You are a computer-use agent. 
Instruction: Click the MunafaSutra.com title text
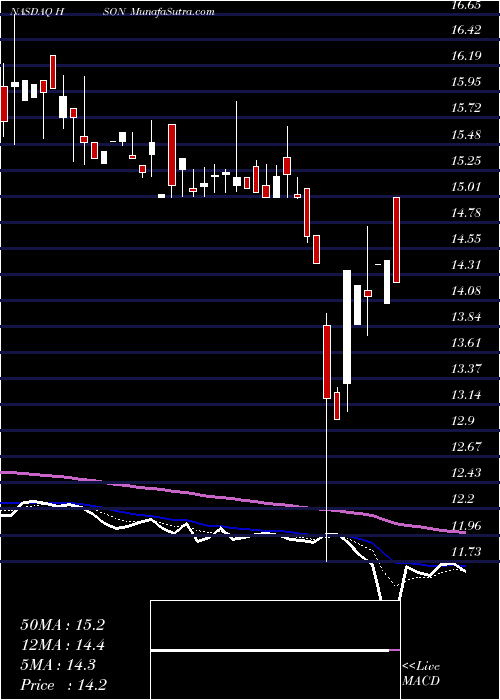[173, 12]
